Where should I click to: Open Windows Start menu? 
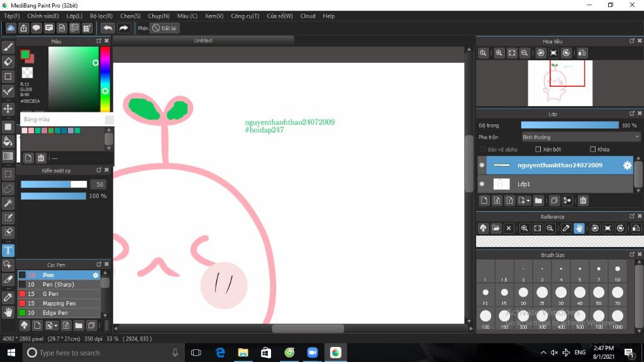(11, 353)
